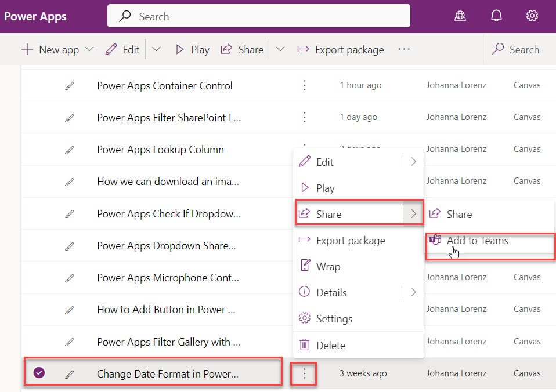Click the Power Apps title in header
The height and width of the screenshot is (392, 556).
click(x=35, y=16)
